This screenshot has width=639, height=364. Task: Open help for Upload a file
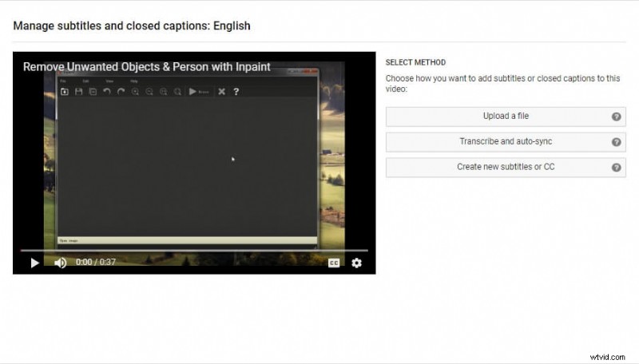616,117
